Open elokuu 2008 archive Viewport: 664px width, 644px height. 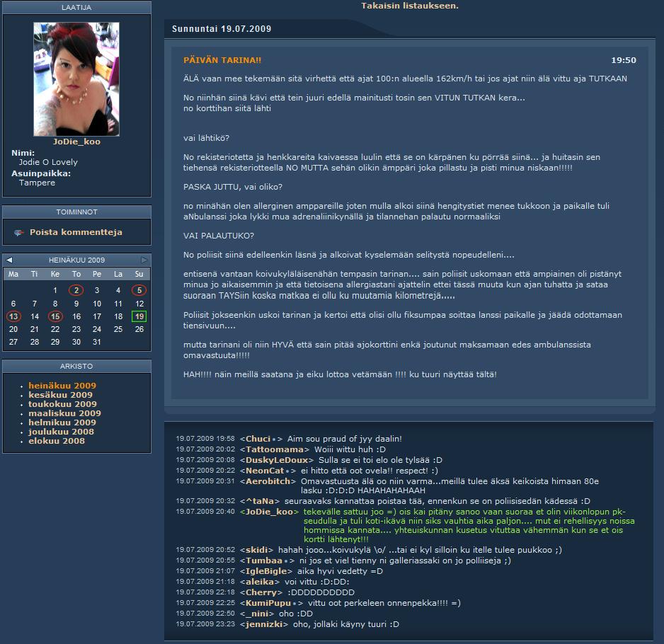coord(57,441)
